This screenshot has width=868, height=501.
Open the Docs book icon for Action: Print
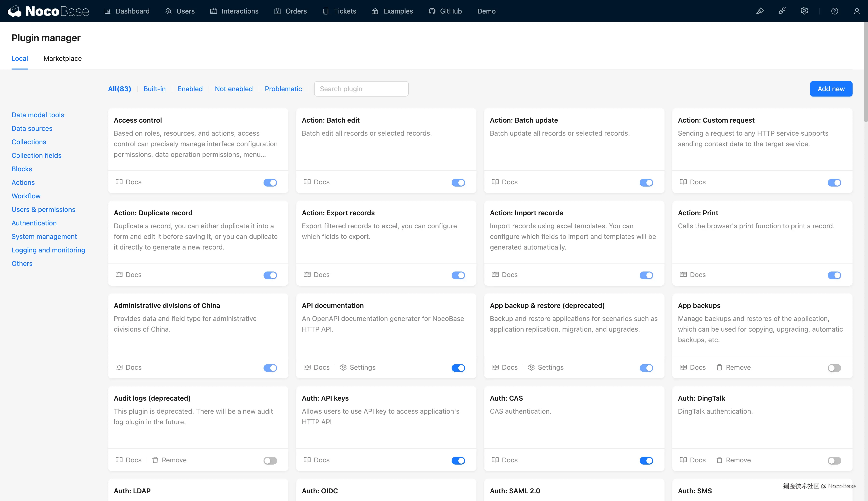point(683,275)
